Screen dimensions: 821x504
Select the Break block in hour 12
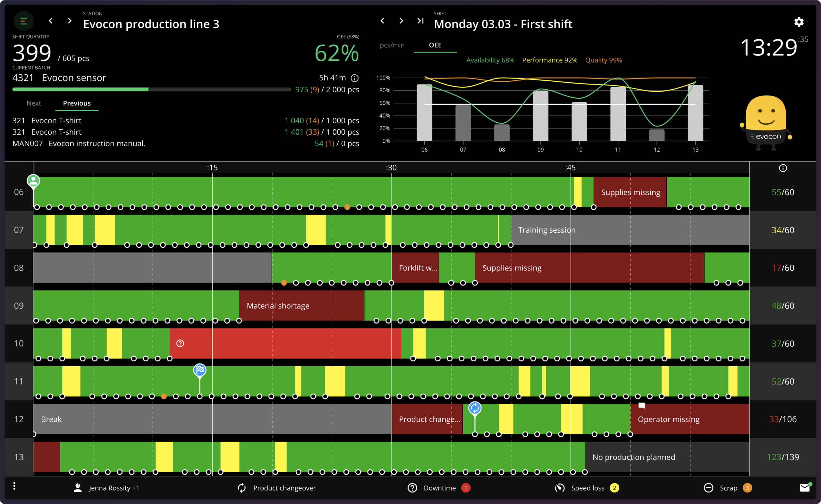212,419
